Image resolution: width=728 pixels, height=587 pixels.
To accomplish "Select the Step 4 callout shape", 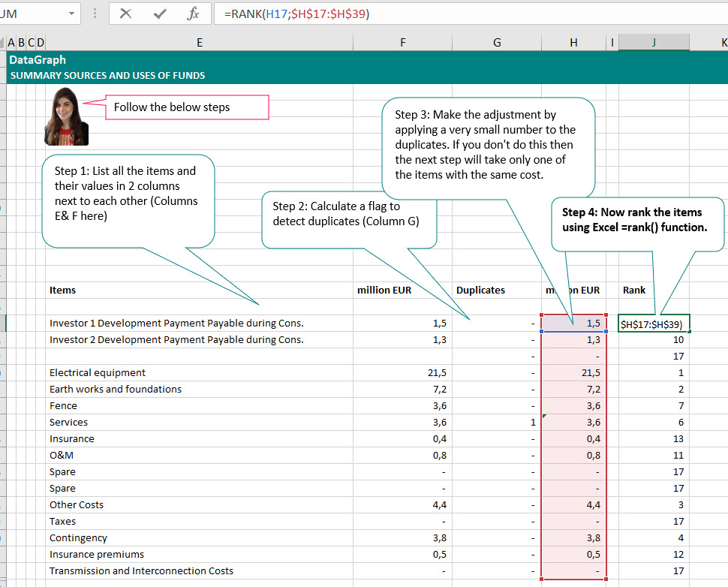I will click(x=637, y=224).
